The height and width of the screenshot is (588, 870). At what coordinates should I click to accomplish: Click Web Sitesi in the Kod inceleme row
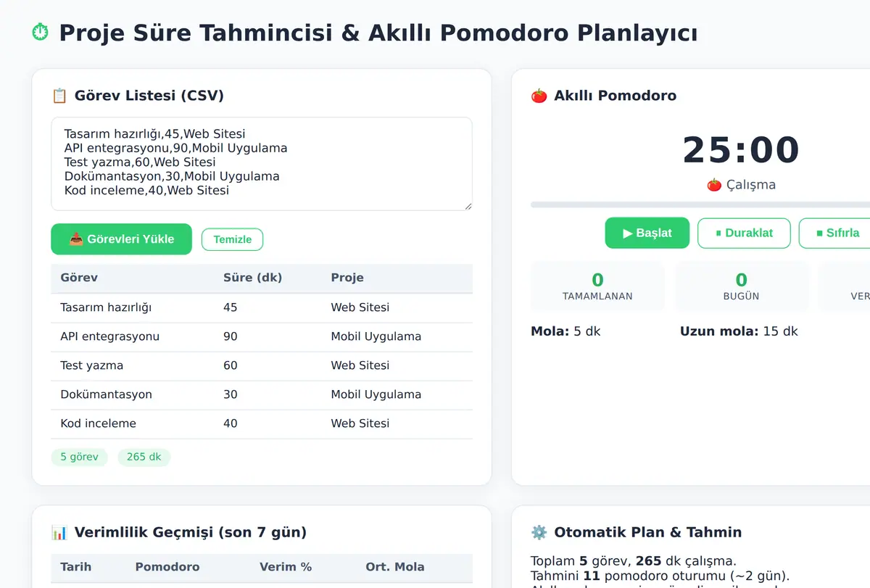coord(360,423)
